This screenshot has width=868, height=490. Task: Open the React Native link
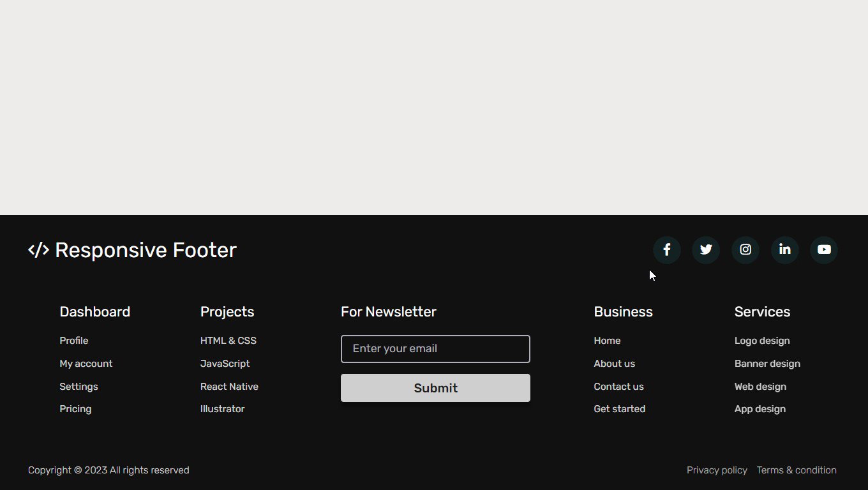[229, 387]
